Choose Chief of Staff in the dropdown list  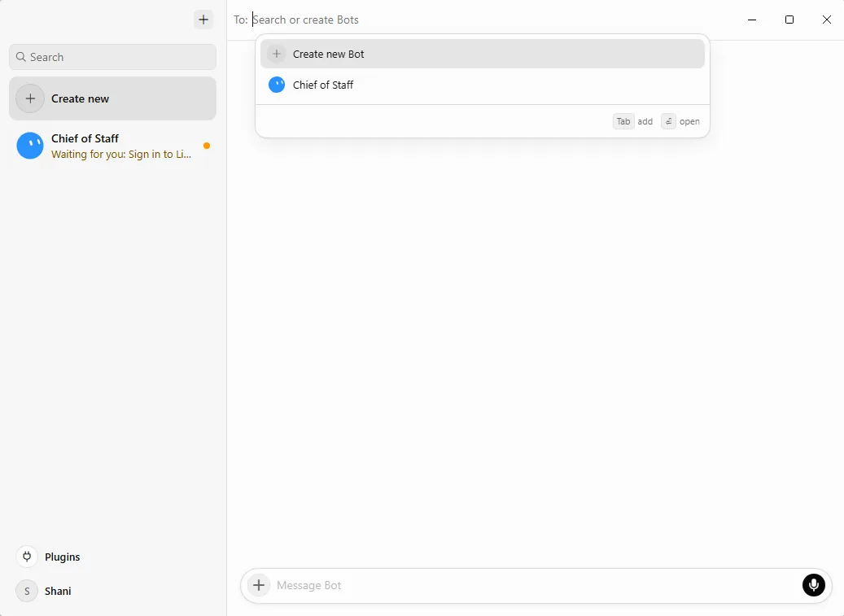pyautogui.click(x=483, y=85)
